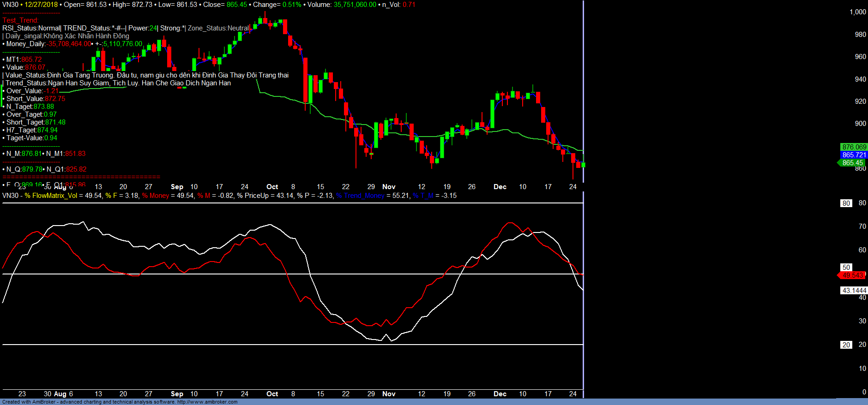Screen dimensions: 868x405
Task: Click the boxed 20 level label
Action: pyautogui.click(x=846, y=345)
